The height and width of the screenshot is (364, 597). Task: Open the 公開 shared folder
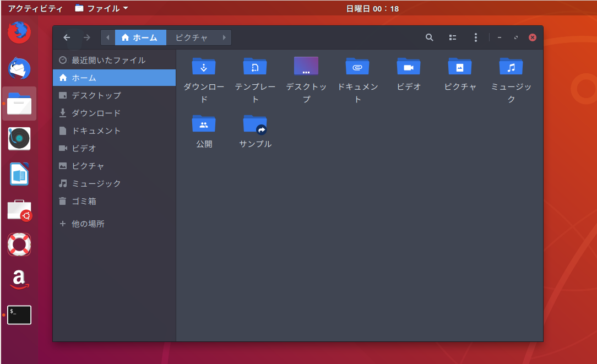coord(204,124)
